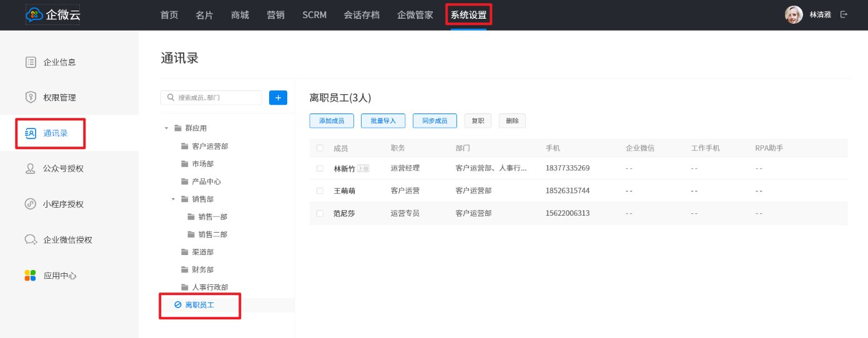The height and width of the screenshot is (338, 868).
Task: Click the 批量导入 button
Action: tap(383, 121)
